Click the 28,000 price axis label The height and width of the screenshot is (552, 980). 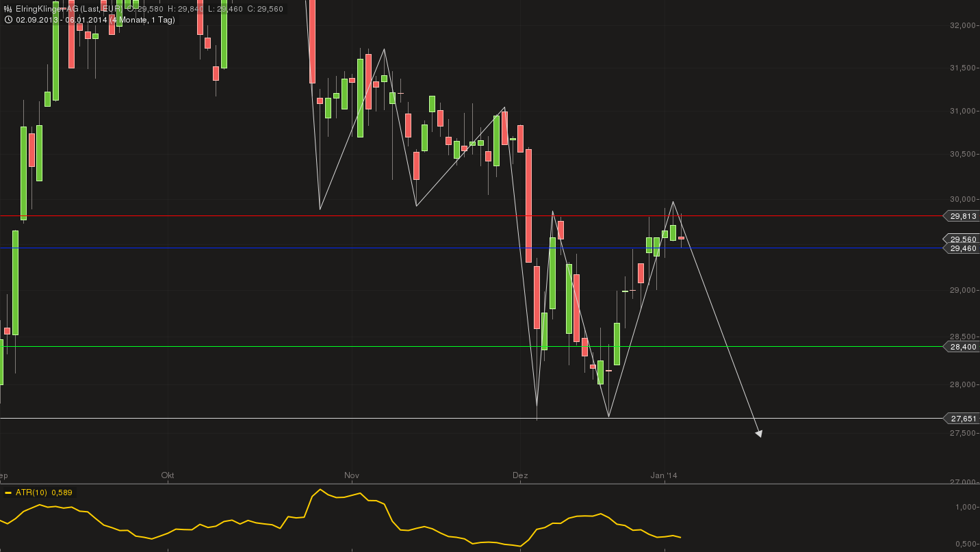point(964,384)
